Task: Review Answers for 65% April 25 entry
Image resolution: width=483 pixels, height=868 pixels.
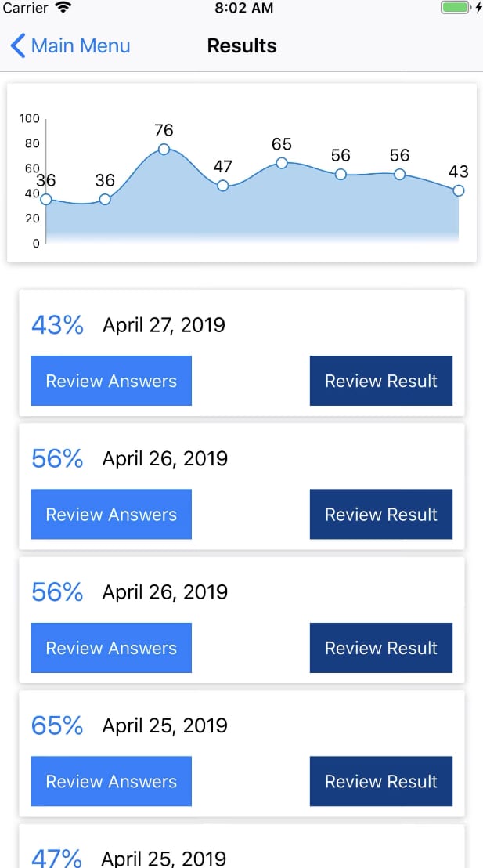Action: [x=111, y=781]
